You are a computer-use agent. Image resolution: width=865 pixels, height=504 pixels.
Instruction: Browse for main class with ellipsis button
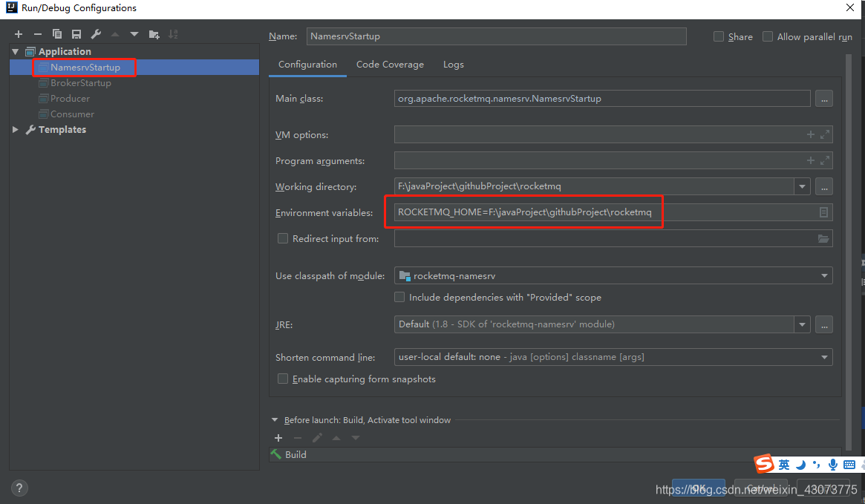coord(823,99)
